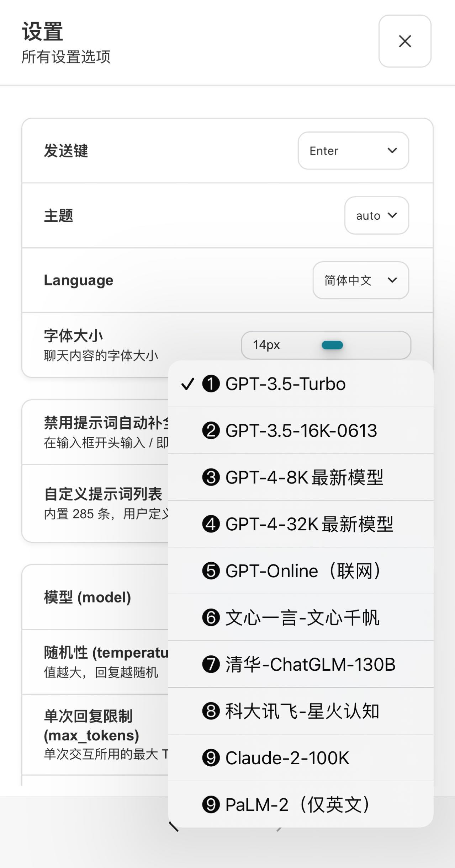Click the 设置 page title
This screenshot has height=868, width=455.
42,31
